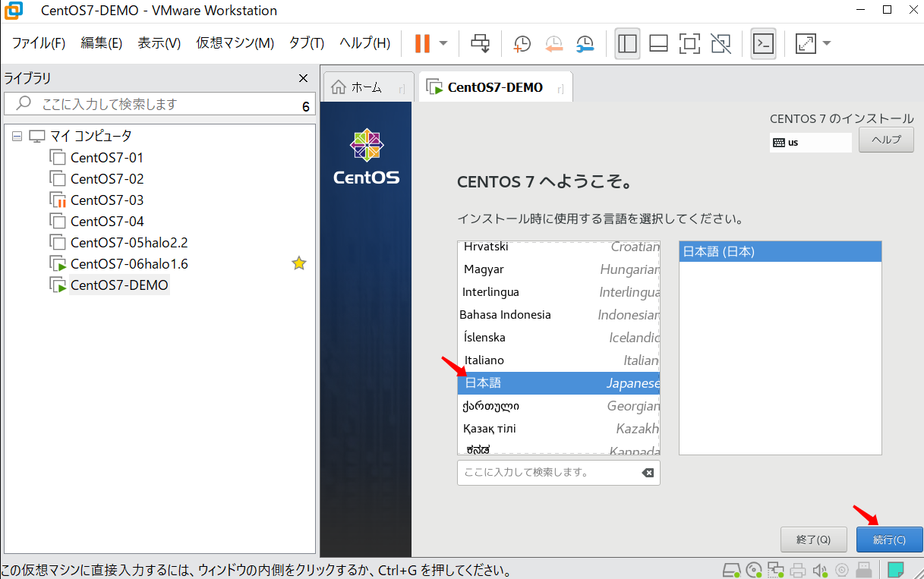924x579 pixels.
Task: Select 日本語 Japanese in language list
Action: (559, 383)
